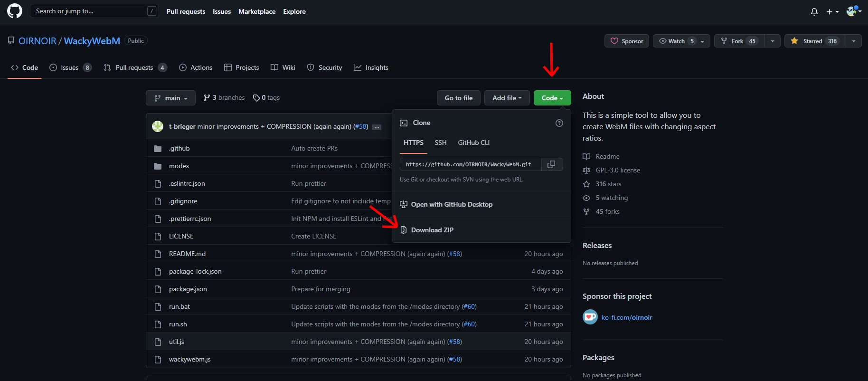Expand the Fork dropdown arrow
Viewport: 868px width, 381px height.
[x=773, y=41]
